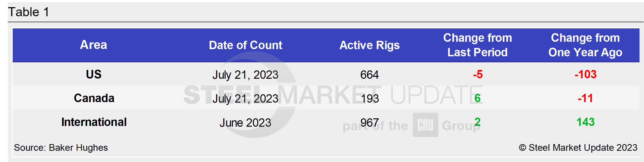The height and width of the screenshot is (162, 644).
Task: Click the green 143 yearly change value
Action: (x=586, y=122)
